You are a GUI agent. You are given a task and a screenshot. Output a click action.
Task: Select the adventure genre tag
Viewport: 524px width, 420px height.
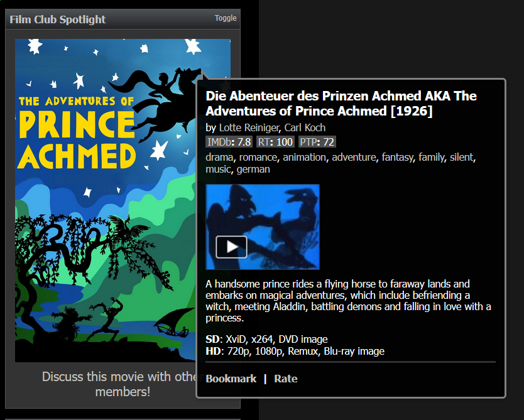coord(354,157)
